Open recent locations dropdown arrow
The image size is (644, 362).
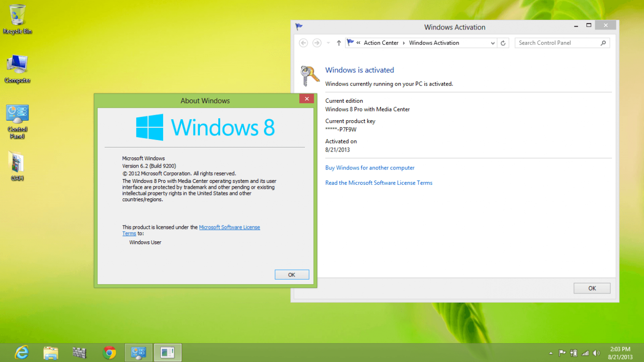pos(328,43)
